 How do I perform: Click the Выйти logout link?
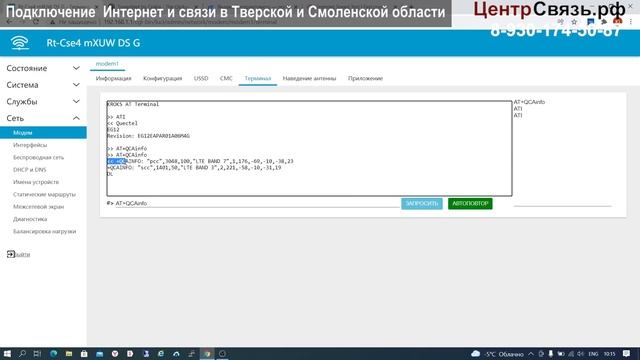point(23,254)
